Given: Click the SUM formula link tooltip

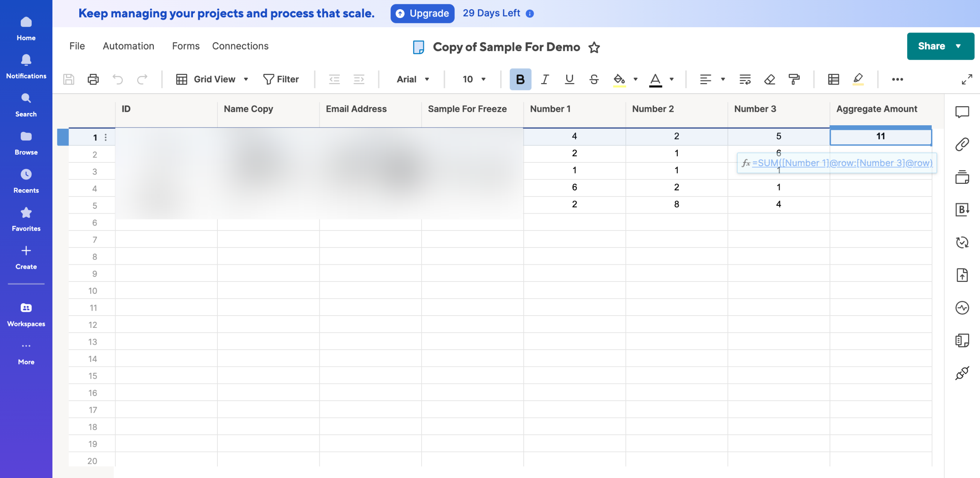Looking at the screenshot, I should [x=842, y=163].
